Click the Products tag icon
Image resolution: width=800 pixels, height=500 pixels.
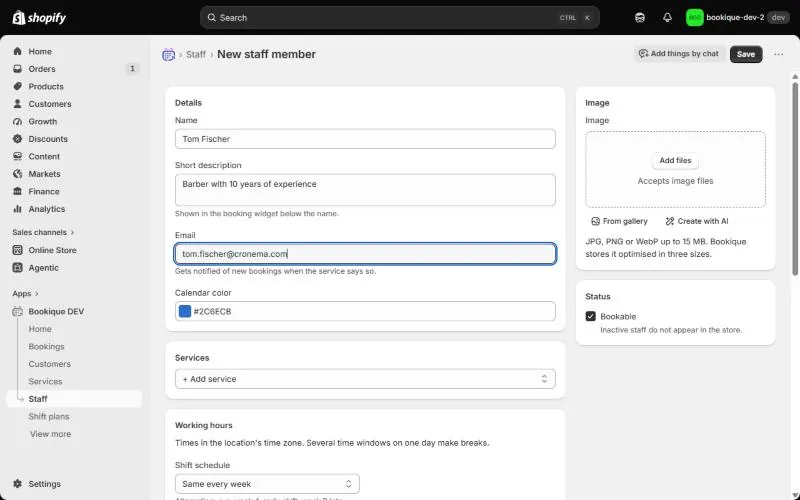point(18,86)
